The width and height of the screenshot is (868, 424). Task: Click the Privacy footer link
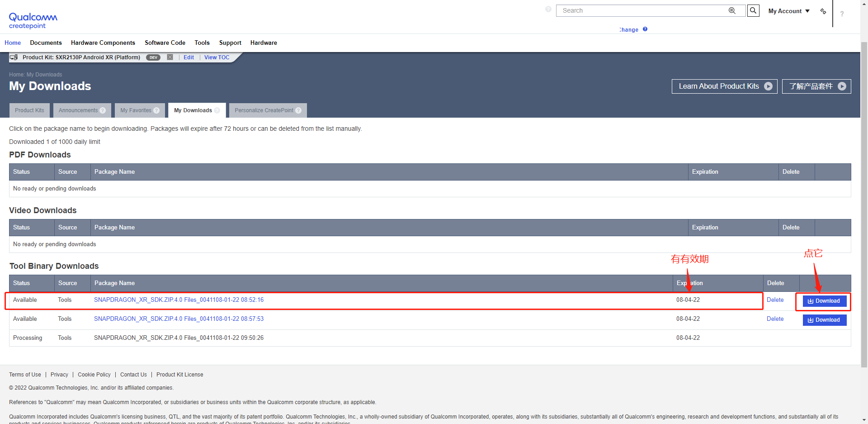pyautogui.click(x=59, y=375)
